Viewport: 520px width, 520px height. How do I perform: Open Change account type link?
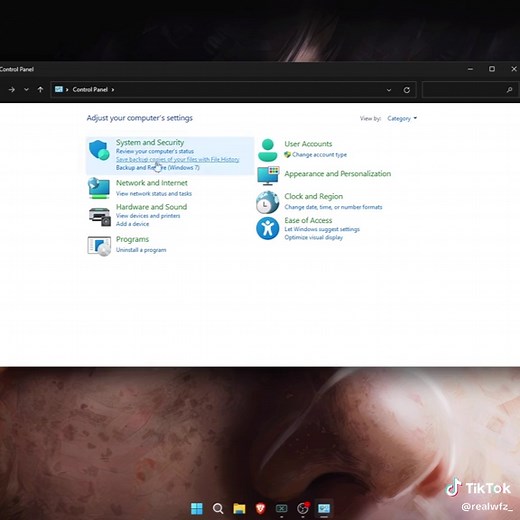[319, 155]
